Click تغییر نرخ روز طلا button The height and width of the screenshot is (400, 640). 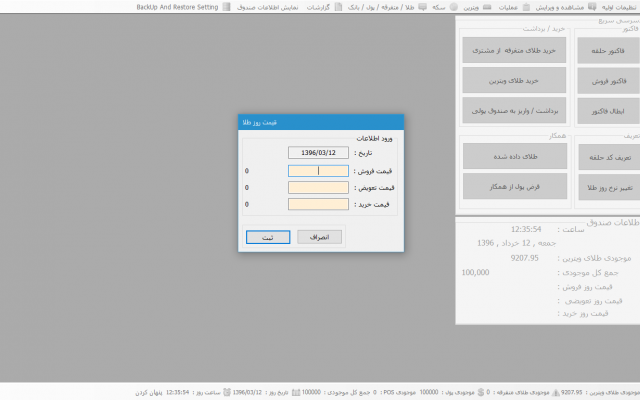click(x=609, y=187)
